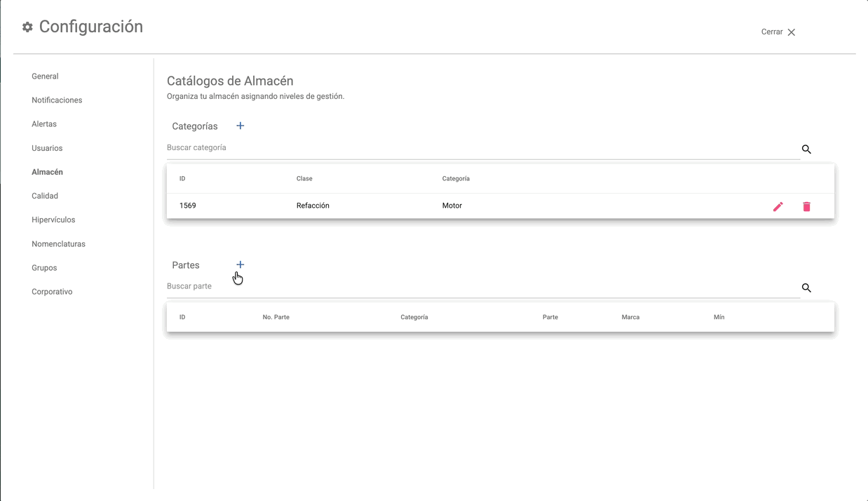The width and height of the screenshot is (868, 501).
Task: Open the Alertas settings section
Action: [x=44, y=124]
